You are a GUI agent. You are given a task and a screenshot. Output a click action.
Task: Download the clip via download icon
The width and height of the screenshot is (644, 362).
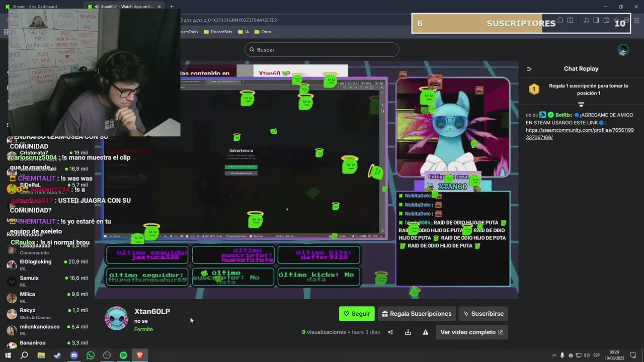click(x=408, y=332)
